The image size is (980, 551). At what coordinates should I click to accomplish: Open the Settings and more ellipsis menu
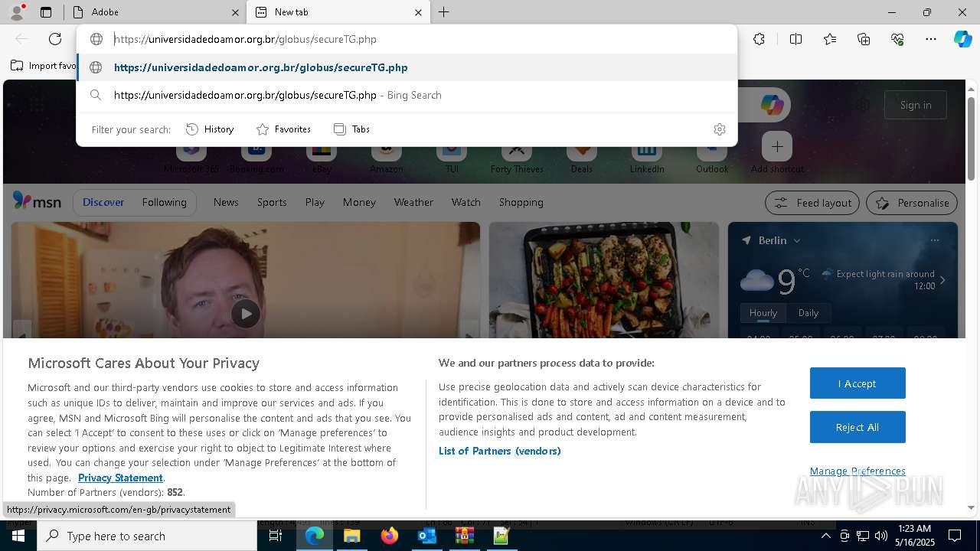pos(931,39)
